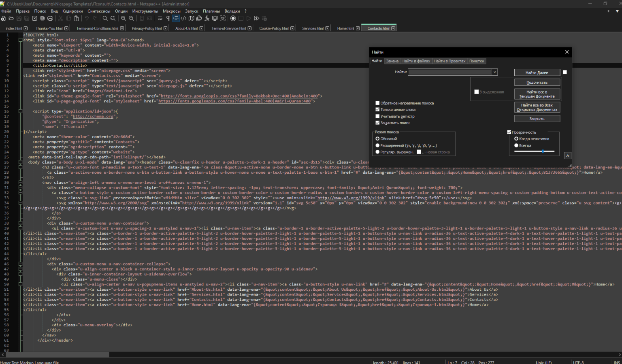Uncheck 'Только целые слова' whole-word option
The height and width of the screenshot is (364, 622).
click(377, 109)
